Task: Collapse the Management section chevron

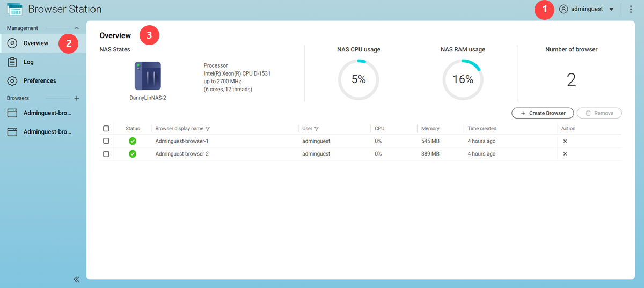Action: pyautogui.click(x=76, y=28)
